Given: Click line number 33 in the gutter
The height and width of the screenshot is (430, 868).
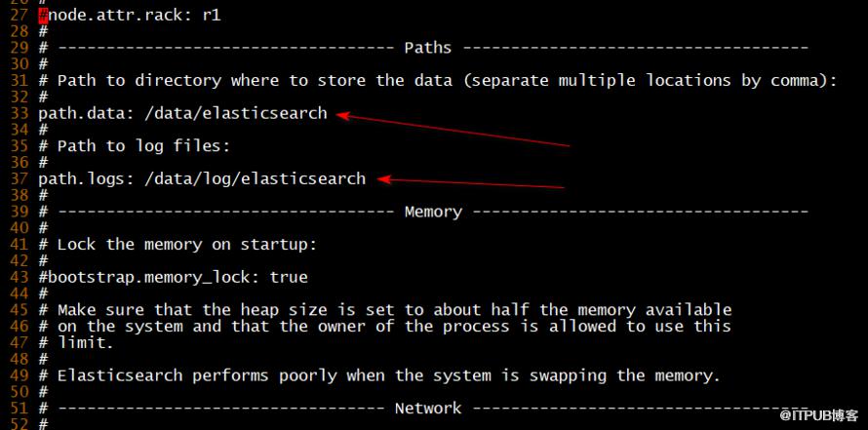Looking at the screenshot, I should tap(20, 113).
